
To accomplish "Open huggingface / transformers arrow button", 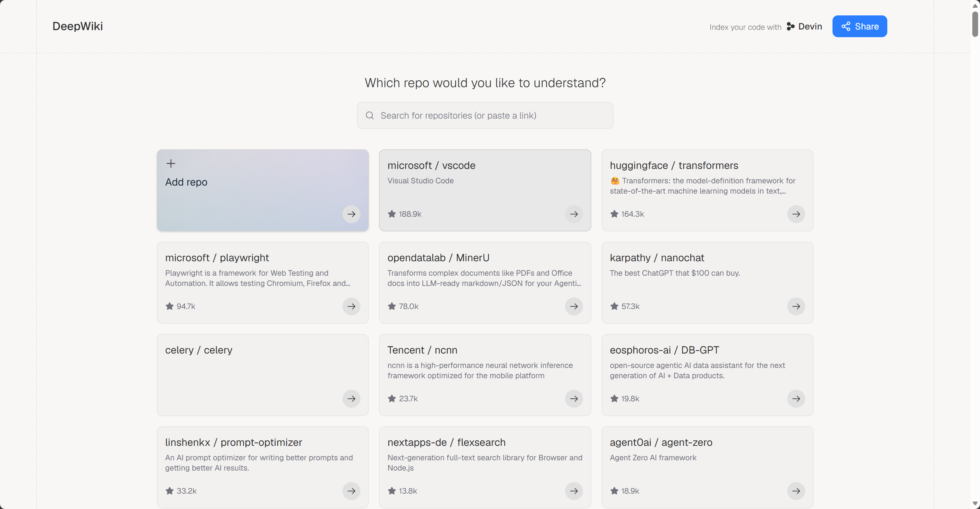I will coord(796,214).
